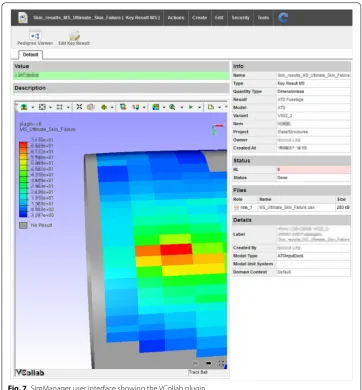The image size is (362, 390).
Task: Click the file icon beside role_1
Action: pyautogui.click(x=236, y=207)
